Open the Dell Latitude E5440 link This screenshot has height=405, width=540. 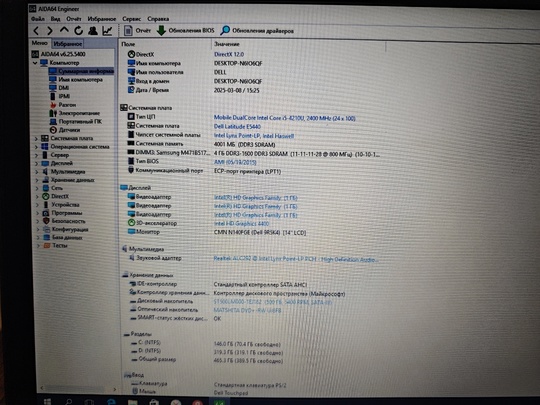[x=237, y=126]
